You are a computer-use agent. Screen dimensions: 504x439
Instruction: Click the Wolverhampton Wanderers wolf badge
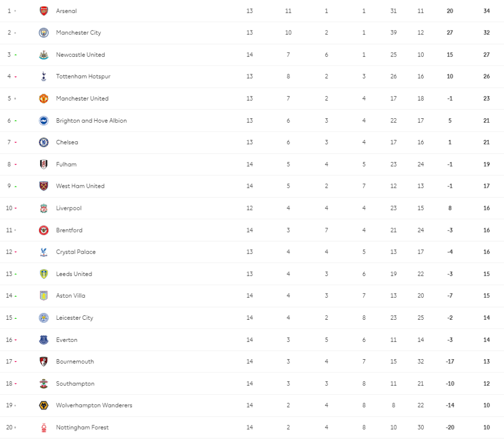tap(44, 405)
